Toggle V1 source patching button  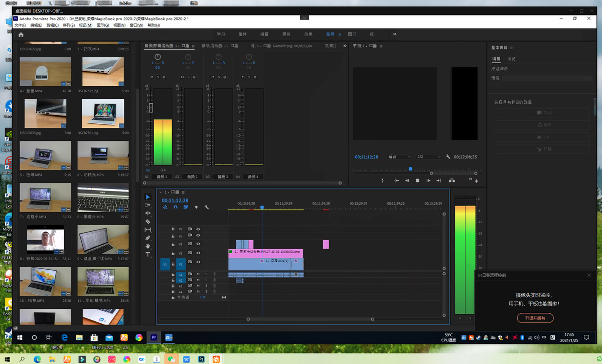[x=165, y=264]
